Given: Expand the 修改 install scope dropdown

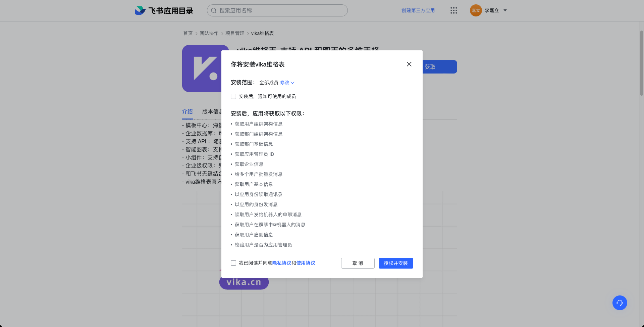Looking at the screenshot, I should tap(287, 83).
